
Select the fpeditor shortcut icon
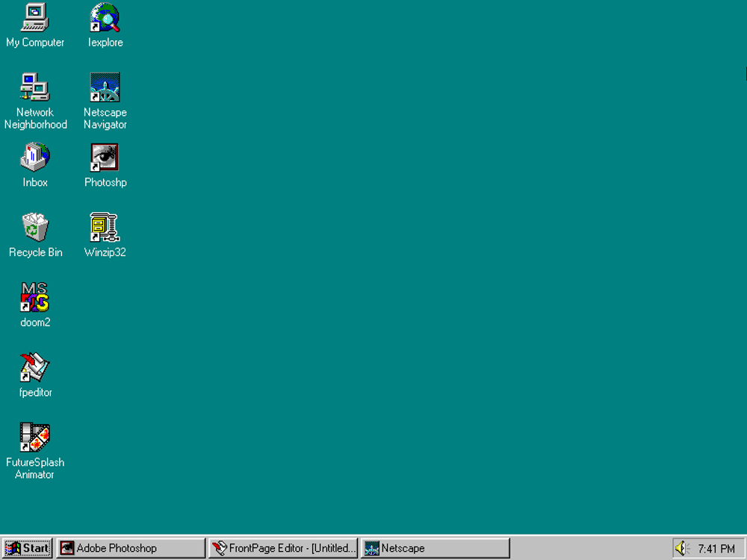coord(35,367)
